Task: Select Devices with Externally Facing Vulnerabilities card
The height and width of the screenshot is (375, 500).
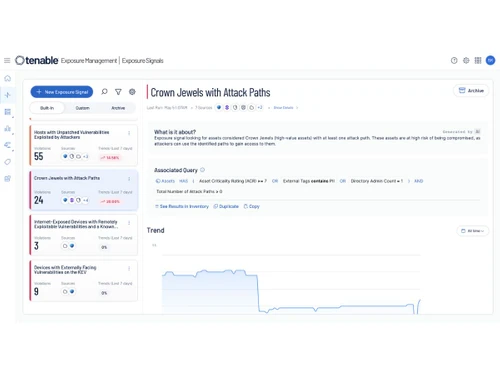Action: 83,280
